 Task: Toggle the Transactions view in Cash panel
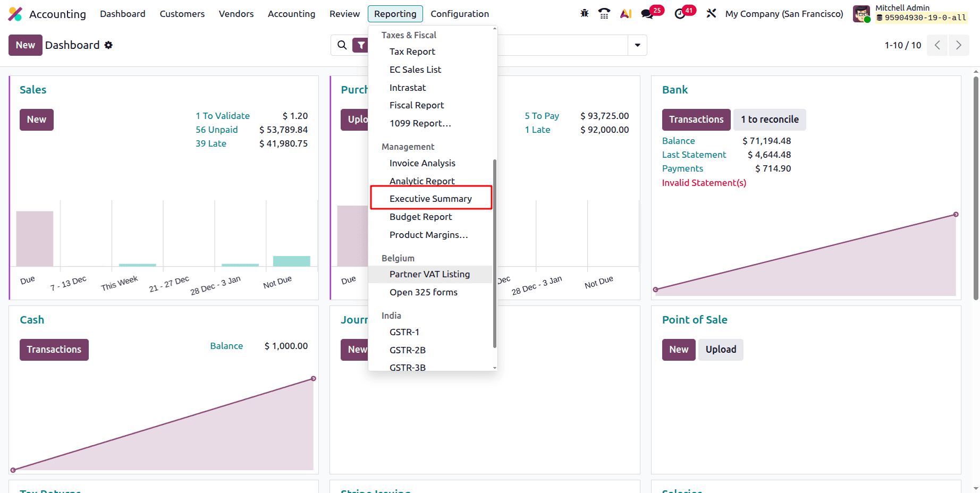(x=54, y=349)
